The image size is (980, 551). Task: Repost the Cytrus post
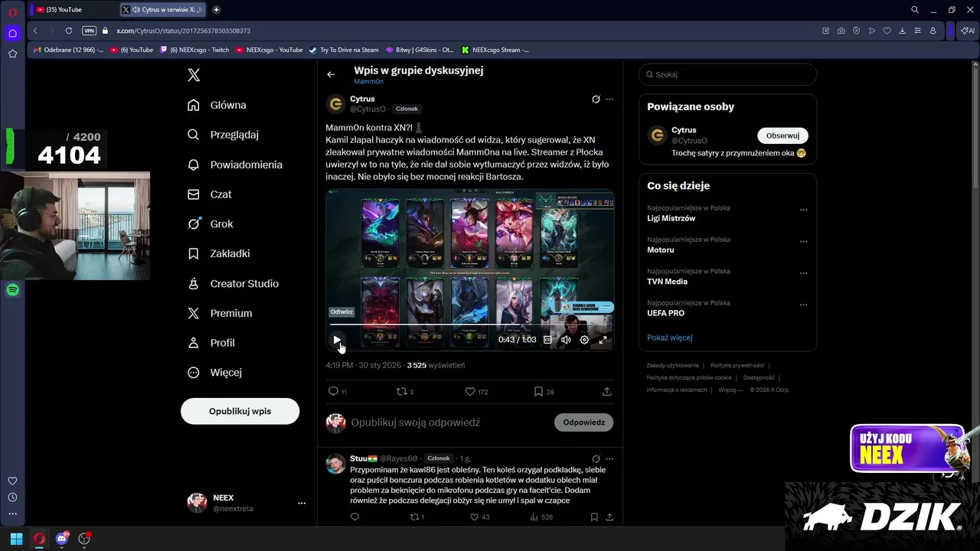click(404, 391)
